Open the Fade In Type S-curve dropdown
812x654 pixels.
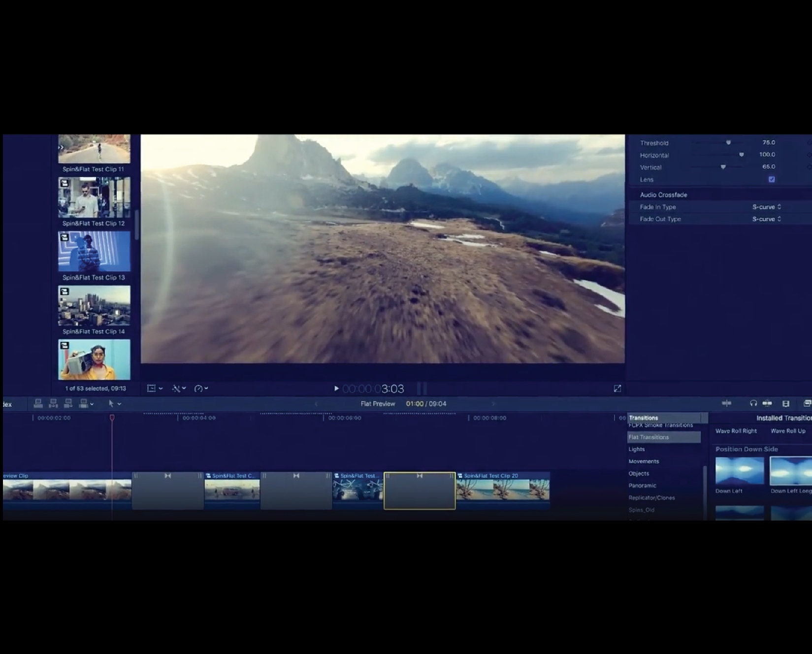point(766,207)
